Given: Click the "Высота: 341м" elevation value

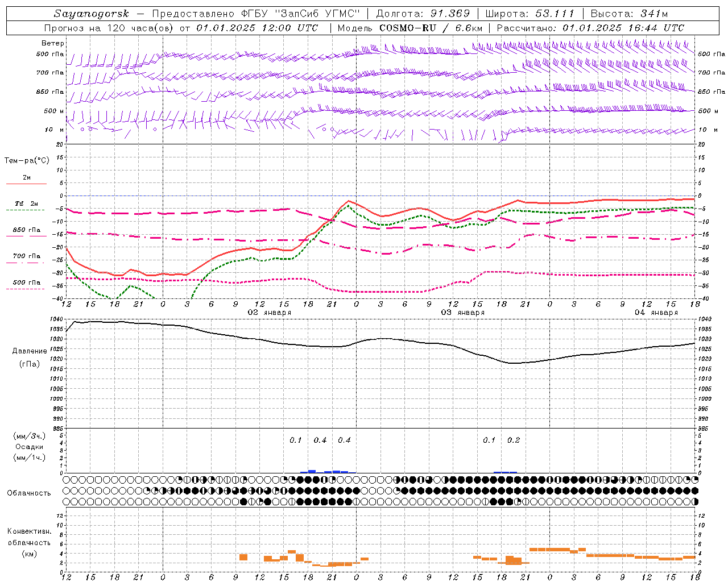Looking at the screenshot, I should tap(629, 14).
